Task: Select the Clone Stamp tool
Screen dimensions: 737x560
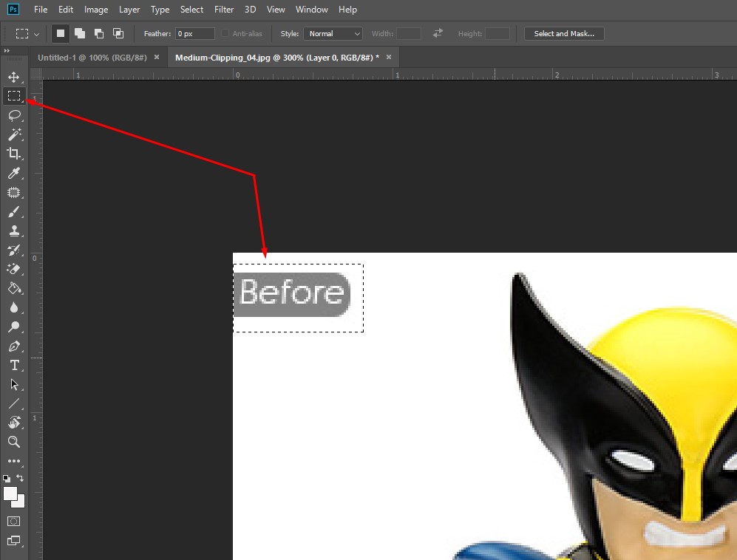Action: 13,231
